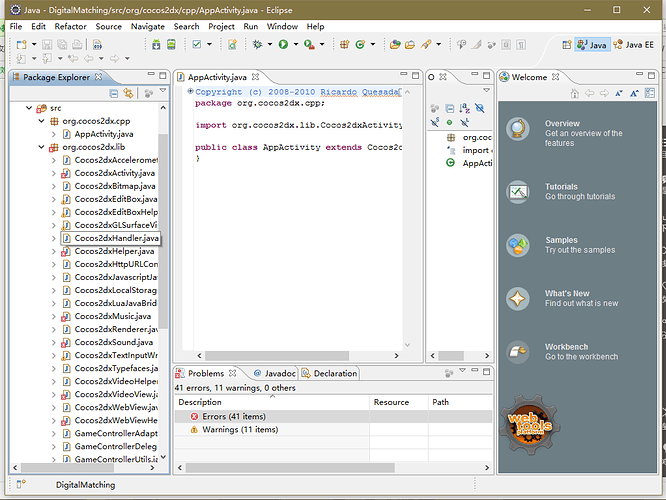Screen dimensions: 666x500
Task: Click the Workbench icon on Welcome page
Action: coord(518,351)
